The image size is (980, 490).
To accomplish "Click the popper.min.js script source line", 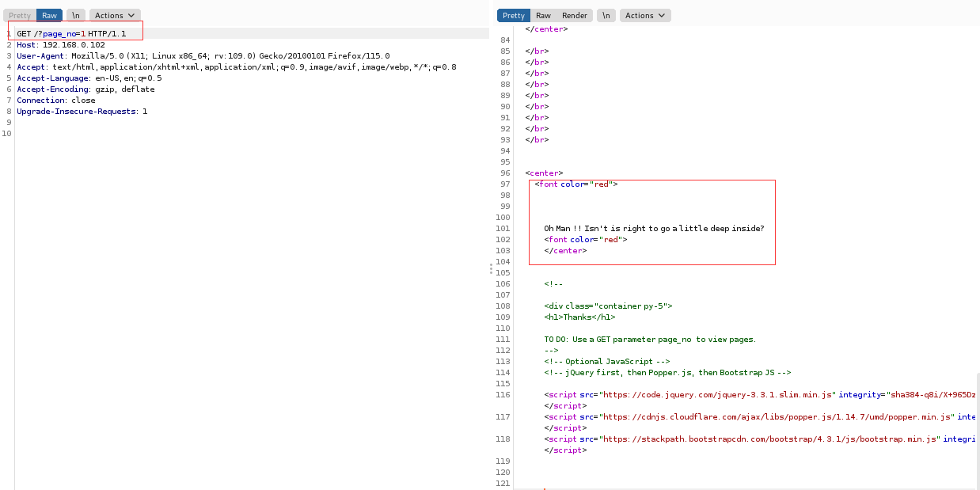I will (x=760, y=417).
